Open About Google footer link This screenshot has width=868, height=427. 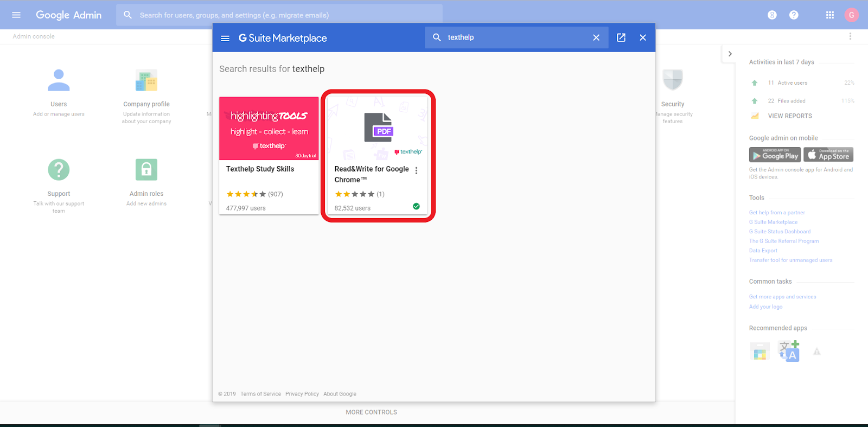340,394
